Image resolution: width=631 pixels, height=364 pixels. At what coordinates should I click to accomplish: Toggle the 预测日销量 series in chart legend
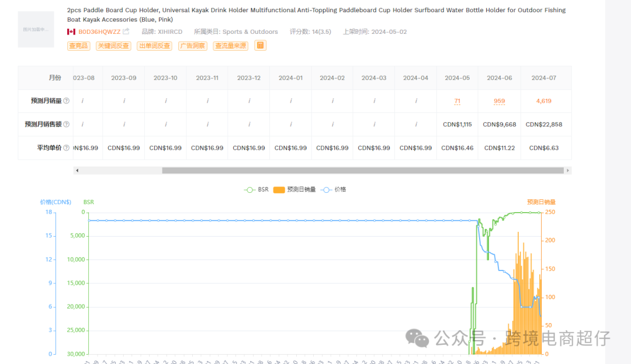[294, 189]
